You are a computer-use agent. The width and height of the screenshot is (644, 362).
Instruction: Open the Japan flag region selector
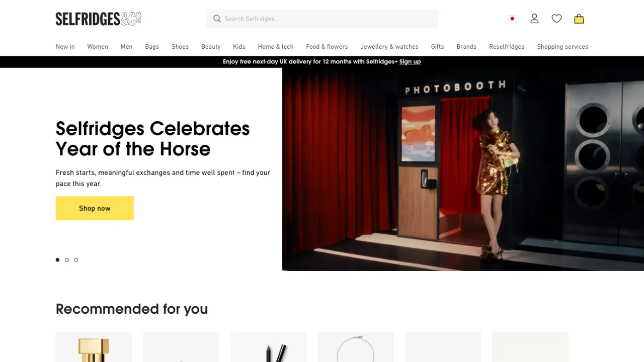[512, 19]
